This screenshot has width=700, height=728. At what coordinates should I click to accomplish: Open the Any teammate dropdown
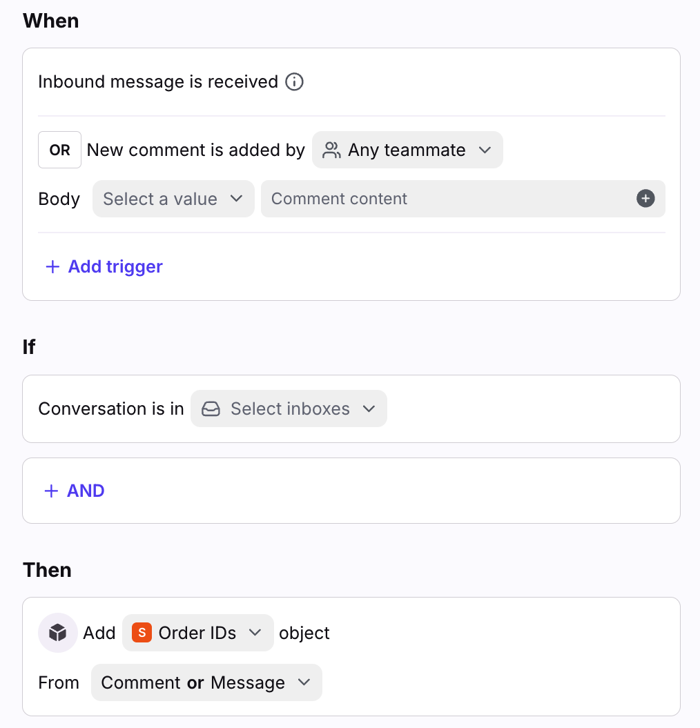[407, 150]
